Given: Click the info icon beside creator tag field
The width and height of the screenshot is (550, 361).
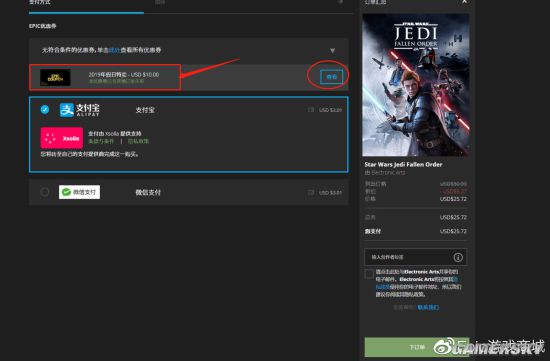Looking at the screenshot, I should click(x=458, y=258).
